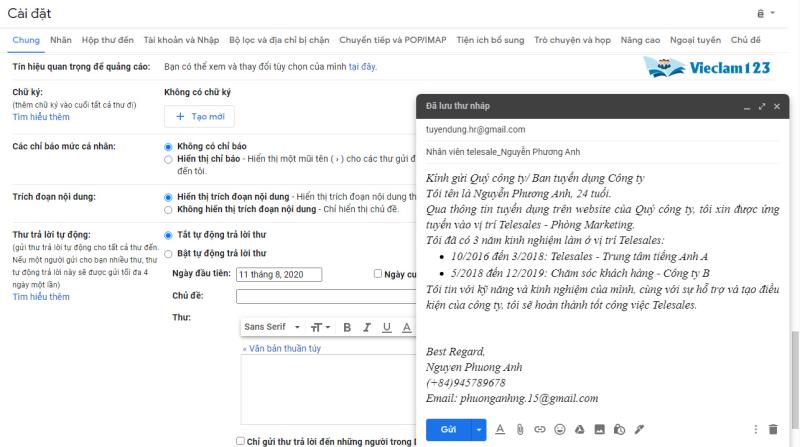Insert a link in the compose window
Viewport: 800px width, 447px height.
[539, 430]
